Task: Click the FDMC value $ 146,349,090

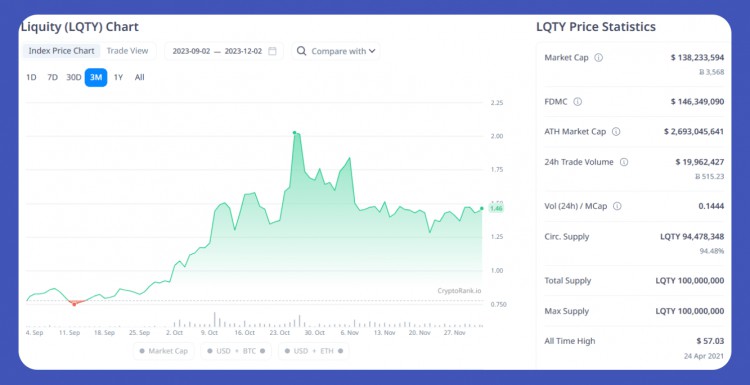Action: (x=697, y=101)
